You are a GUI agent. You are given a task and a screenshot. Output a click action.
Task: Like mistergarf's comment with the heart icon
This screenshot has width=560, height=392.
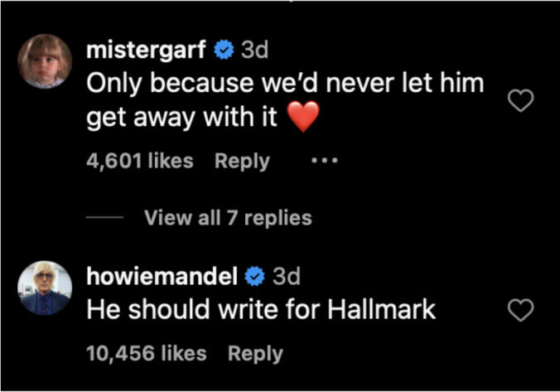pos(520,101)
